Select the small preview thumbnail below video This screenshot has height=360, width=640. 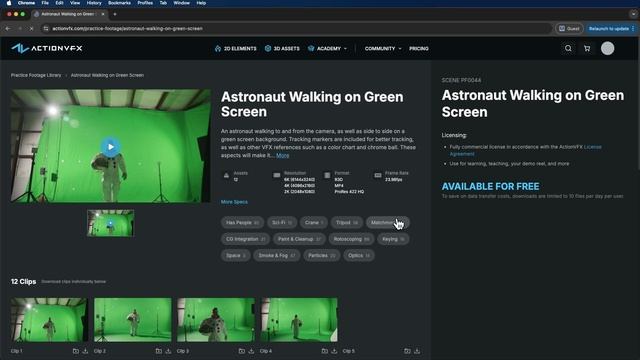point(111,223)
